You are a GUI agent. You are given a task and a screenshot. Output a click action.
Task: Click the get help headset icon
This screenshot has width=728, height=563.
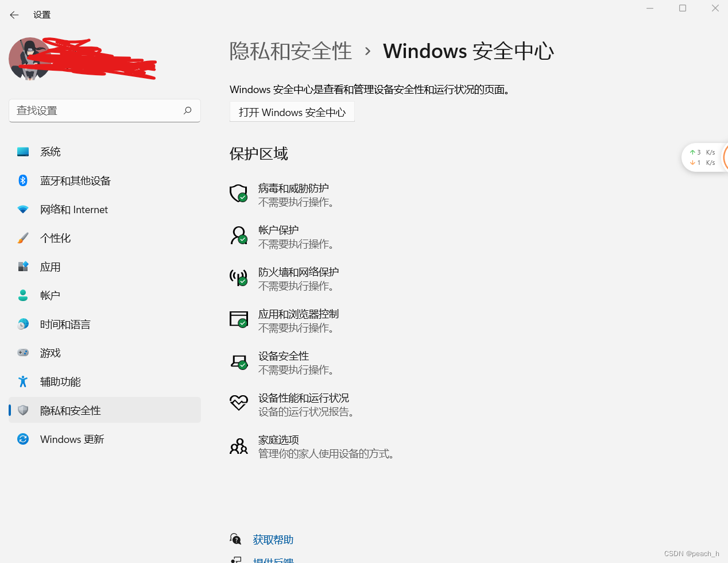pos(235,539)
